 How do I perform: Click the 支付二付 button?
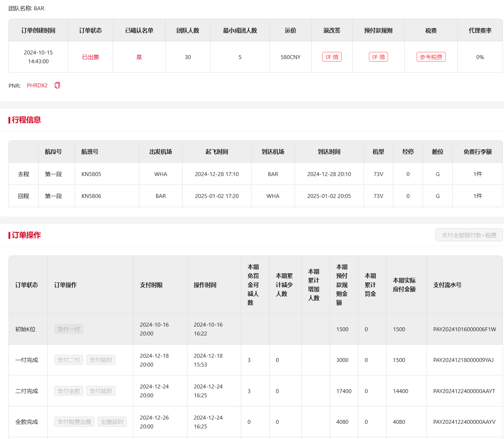coord(69,360)
